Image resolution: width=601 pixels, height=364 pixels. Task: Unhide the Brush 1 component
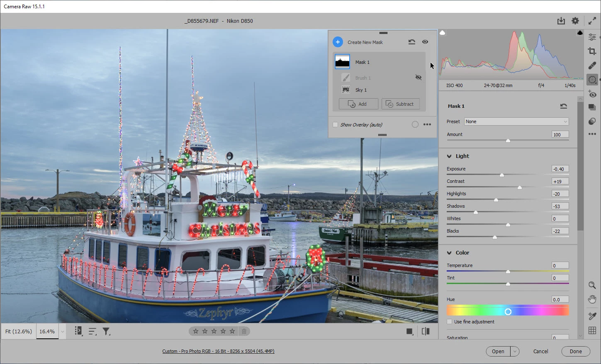419,78
